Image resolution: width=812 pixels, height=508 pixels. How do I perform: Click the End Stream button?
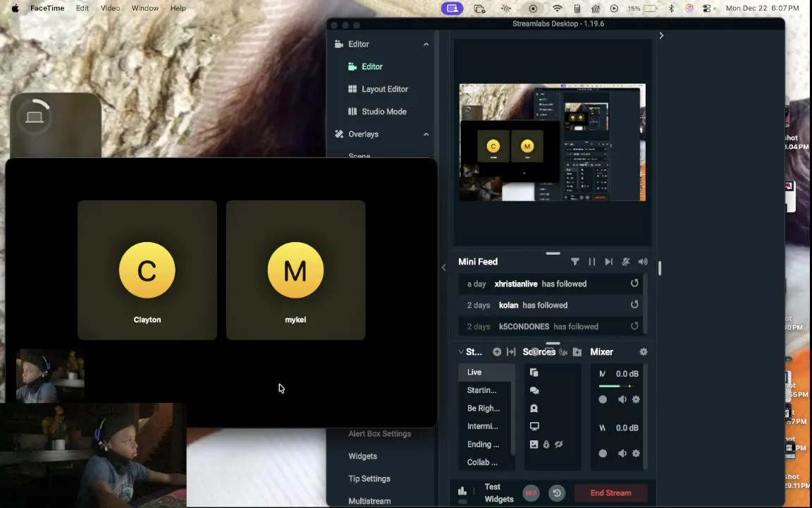pos(610,493)
